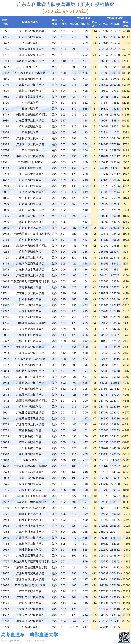This screenshot has width=131, height=644.
Task: Click school code 50853
Action: (5, 371)
